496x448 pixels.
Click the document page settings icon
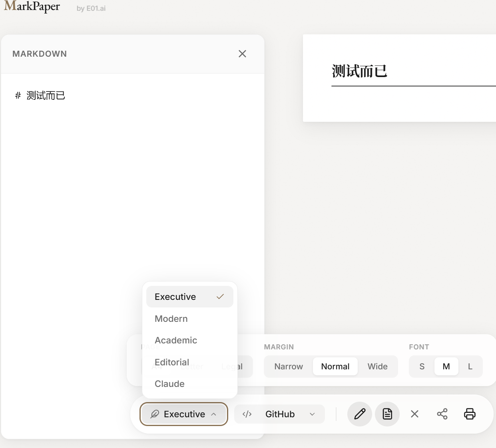coord(387,414)
